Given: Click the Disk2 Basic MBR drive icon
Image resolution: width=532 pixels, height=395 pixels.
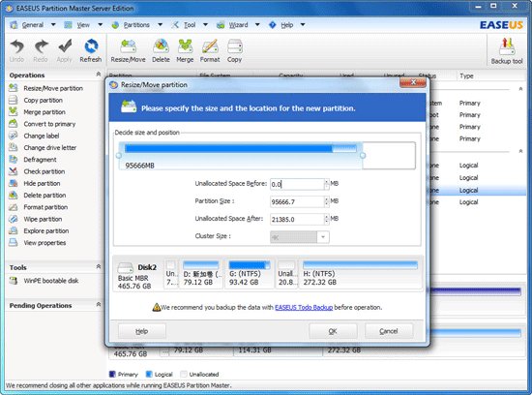Looking at the screenshot, I should pyautogui.click(x=125, y=268).
